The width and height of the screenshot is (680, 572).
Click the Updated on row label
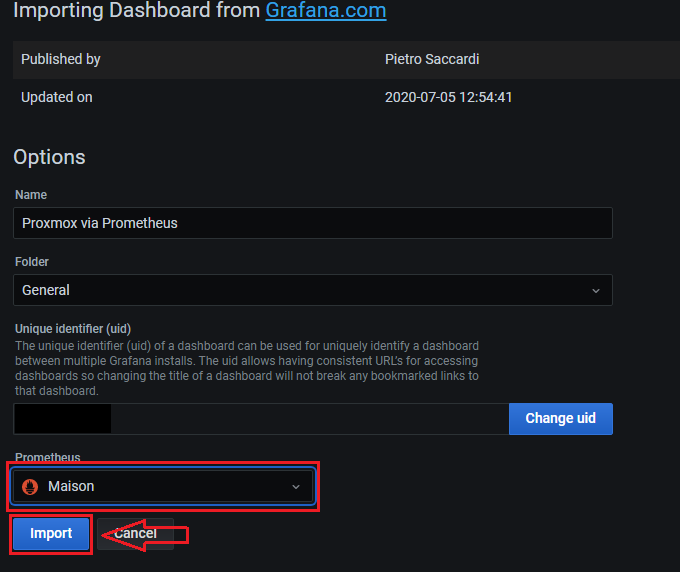coord(57,98)
